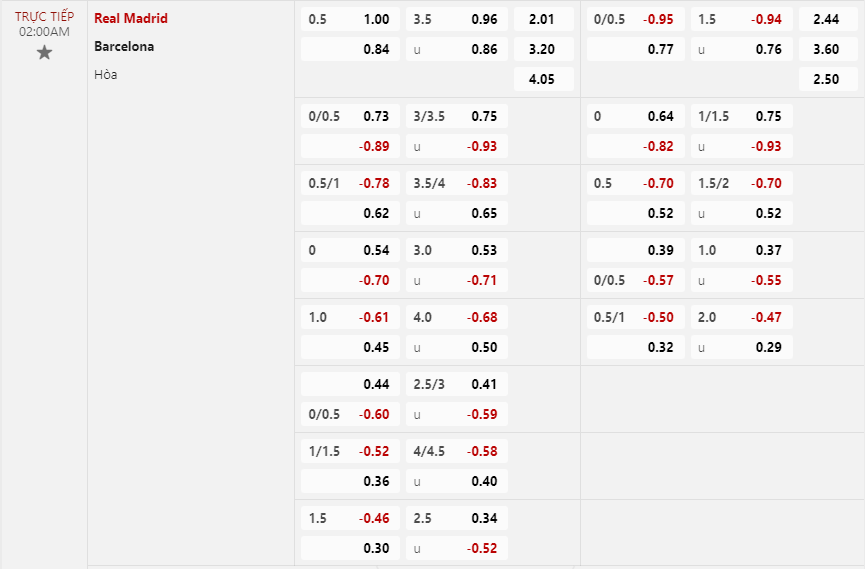Click the Hòa draw label

pyautogui.click(x=106, y=74)
